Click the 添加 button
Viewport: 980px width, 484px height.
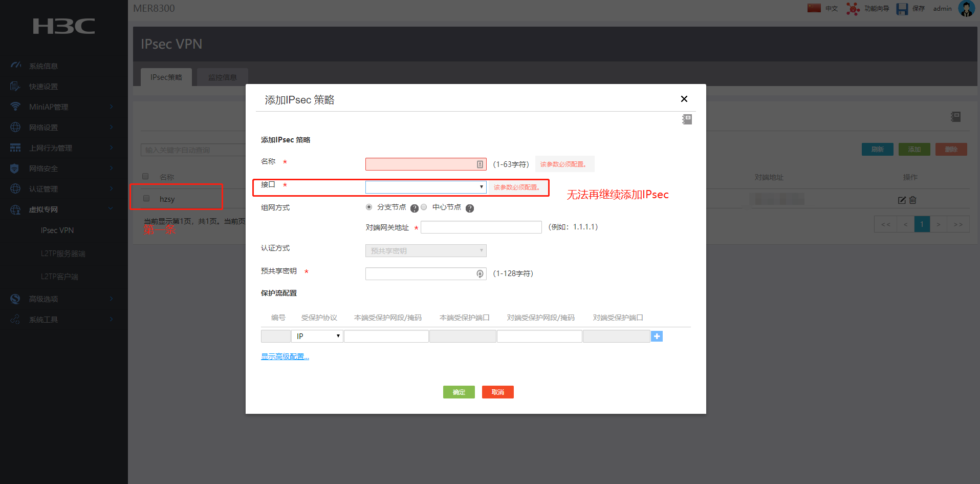tap(914, 150)
